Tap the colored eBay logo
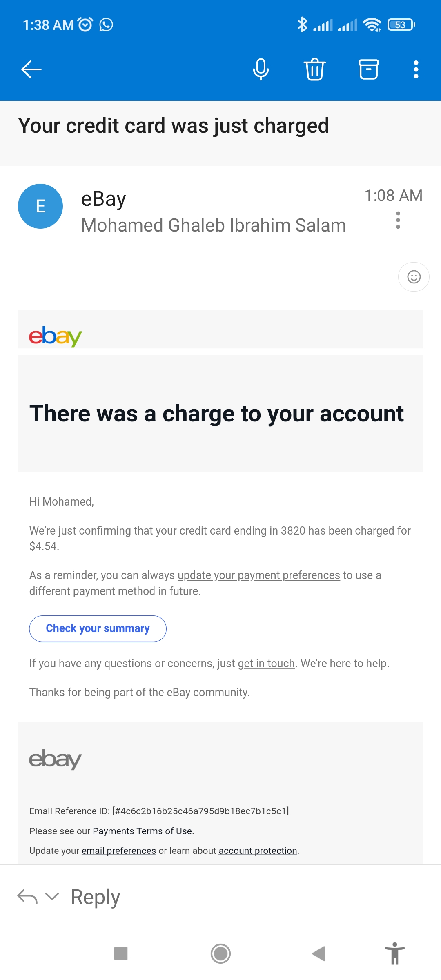 pos(56,336)
